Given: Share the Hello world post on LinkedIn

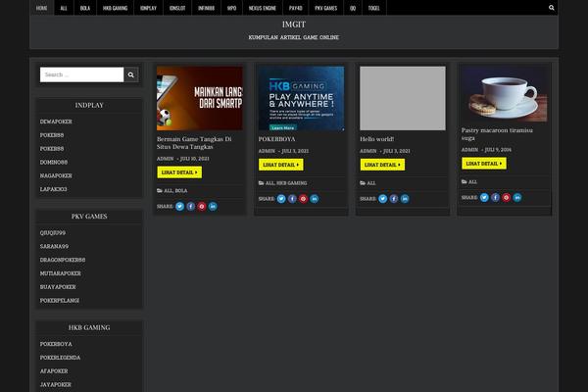Looking at the screenshot, I should (405, 199).
